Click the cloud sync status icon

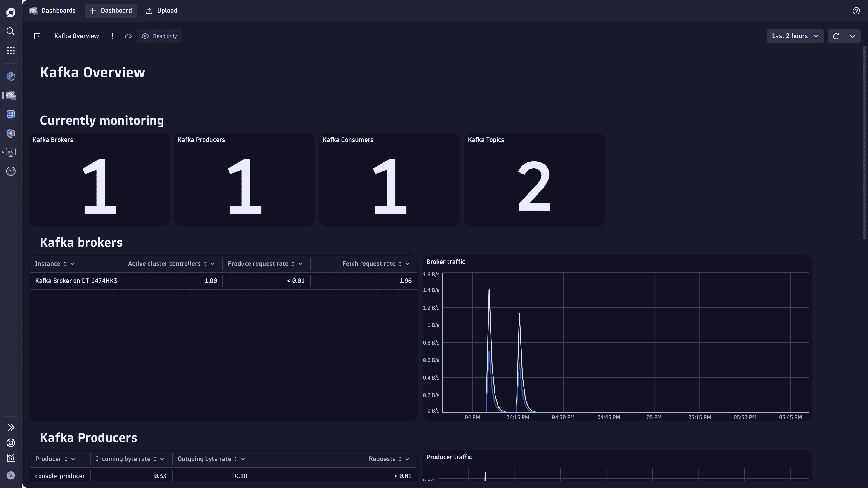pyautogui.click(x=128, y=36)
